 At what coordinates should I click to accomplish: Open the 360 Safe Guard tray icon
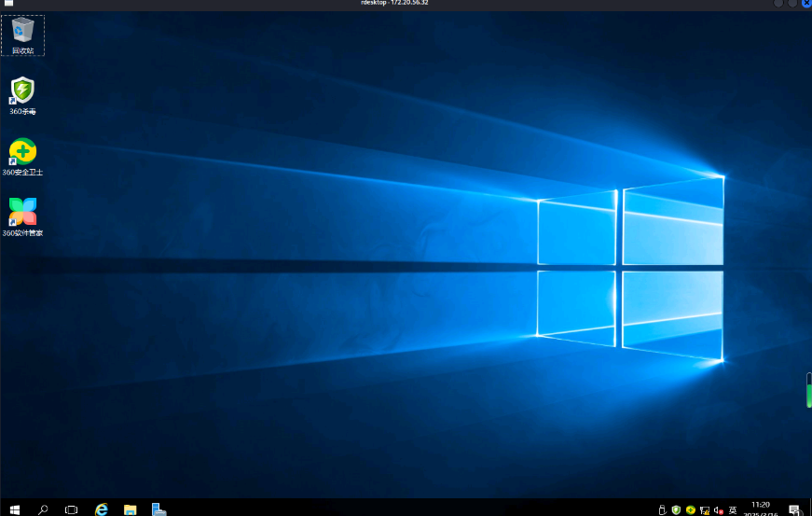point(690,509)
